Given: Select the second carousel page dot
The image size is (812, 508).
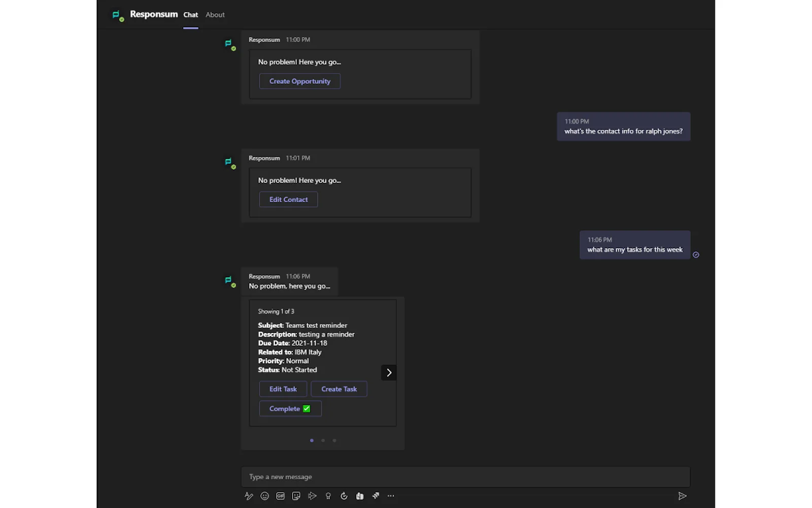Looking at the screenshot, I should pyautogui.click(x=323, y=440).
